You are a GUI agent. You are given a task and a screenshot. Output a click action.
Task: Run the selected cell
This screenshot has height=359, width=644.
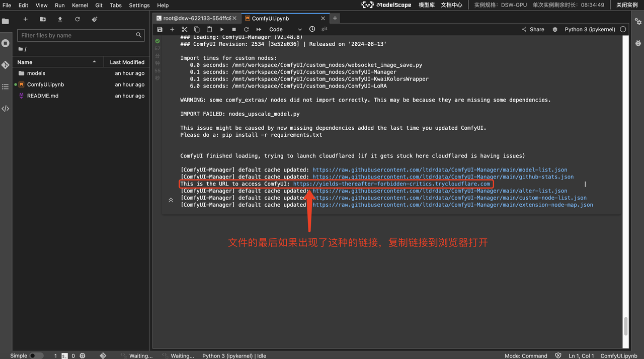(222, 29)
